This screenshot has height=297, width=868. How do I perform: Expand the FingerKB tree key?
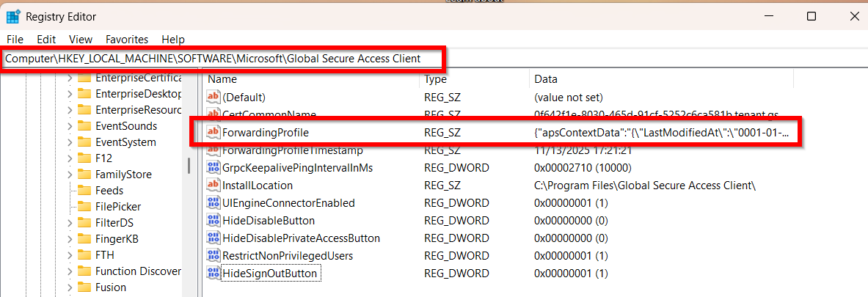tap(70, 239)
